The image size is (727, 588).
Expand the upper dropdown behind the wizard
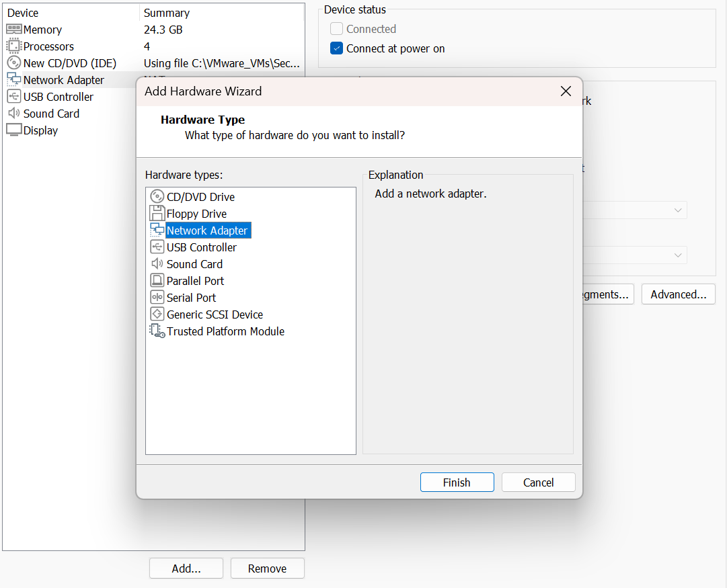(x=677, y=210)
